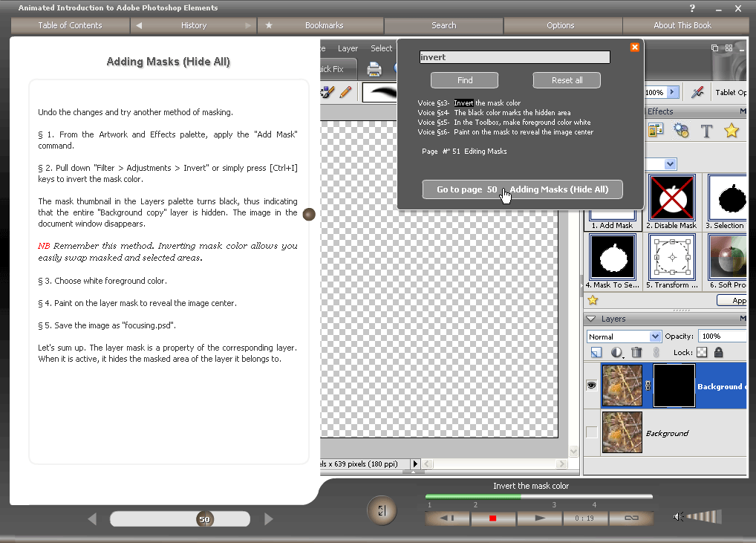The height and width of the screenshot is (543, 756).
Task: Go to next page arrow
Action: pyautogui.click(x=269, y=519)
